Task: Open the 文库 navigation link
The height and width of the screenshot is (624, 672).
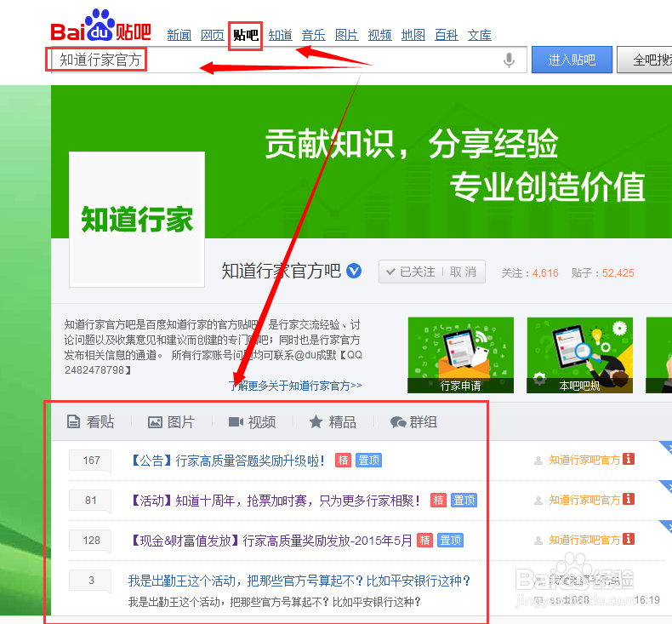Action: pos(480,35)
